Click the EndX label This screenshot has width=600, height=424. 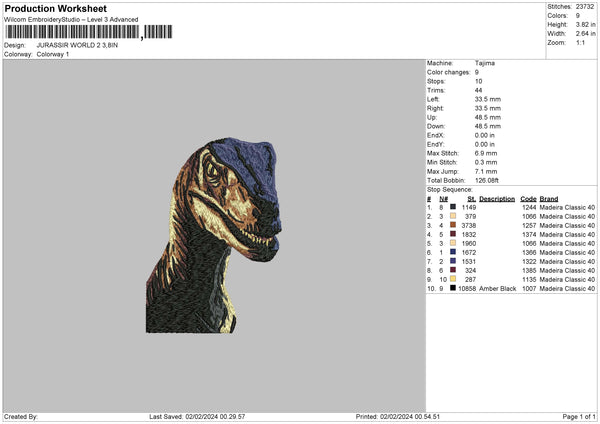click(435, 135)
